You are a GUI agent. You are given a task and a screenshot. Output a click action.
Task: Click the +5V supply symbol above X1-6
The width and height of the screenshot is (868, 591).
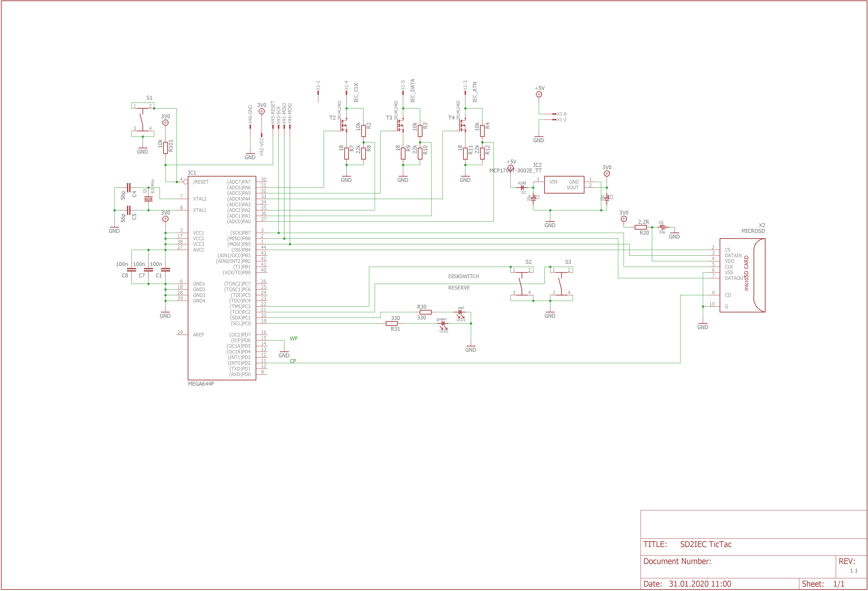pyautogui.click(x=538, y=94)
